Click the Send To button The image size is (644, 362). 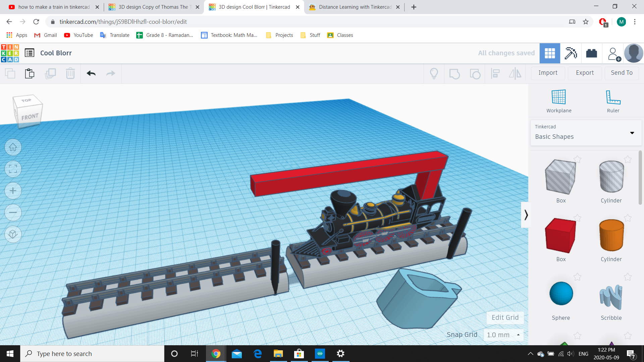pos(622,73)
